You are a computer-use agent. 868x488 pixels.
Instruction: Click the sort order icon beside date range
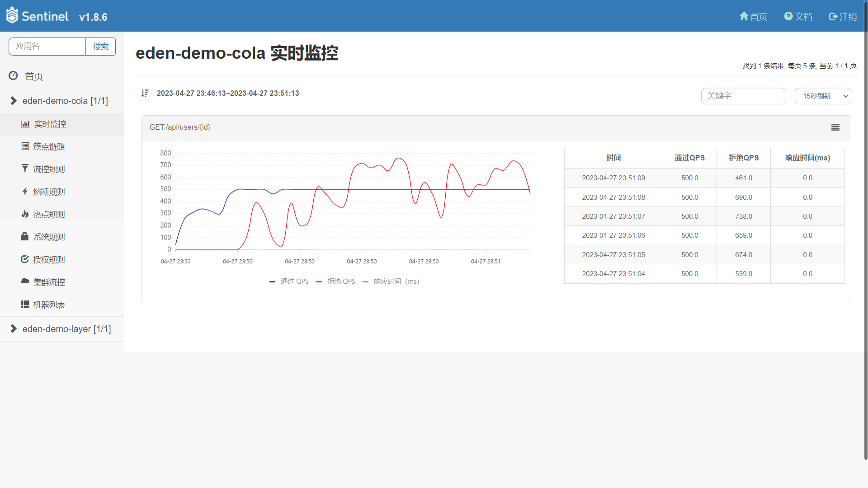pos(145,93)
